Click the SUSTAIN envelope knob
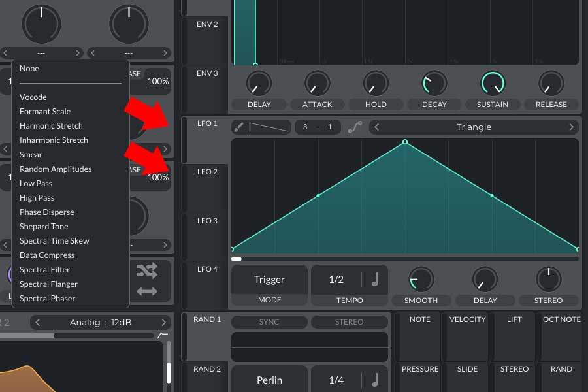 tap(493, 83)
